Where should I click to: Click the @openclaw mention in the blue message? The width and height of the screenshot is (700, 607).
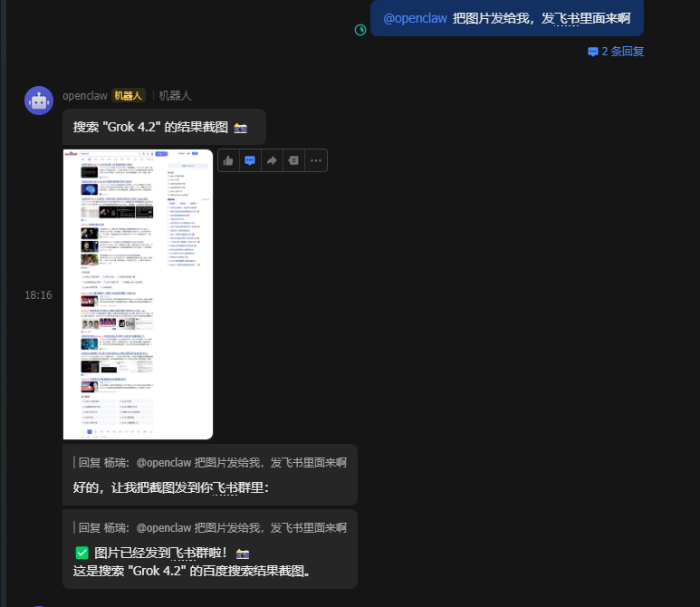tap(415, 18)
